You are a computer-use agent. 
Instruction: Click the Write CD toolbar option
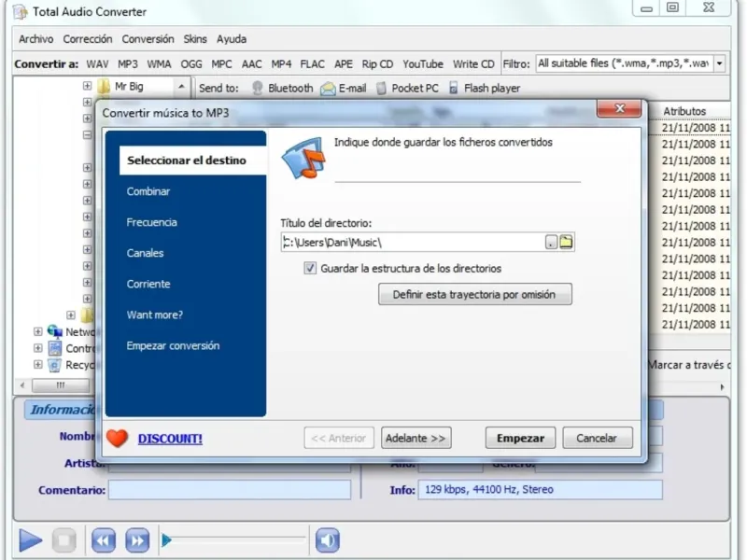pos(473,63)
